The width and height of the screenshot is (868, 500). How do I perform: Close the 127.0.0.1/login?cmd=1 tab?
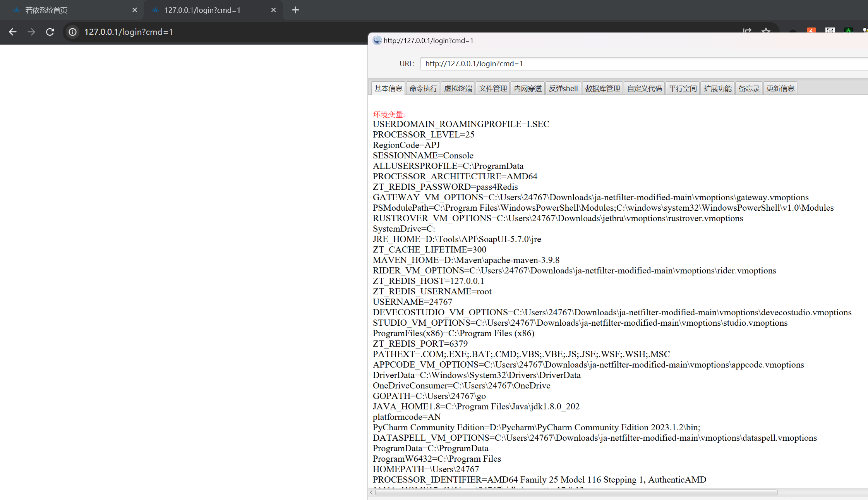273,10
